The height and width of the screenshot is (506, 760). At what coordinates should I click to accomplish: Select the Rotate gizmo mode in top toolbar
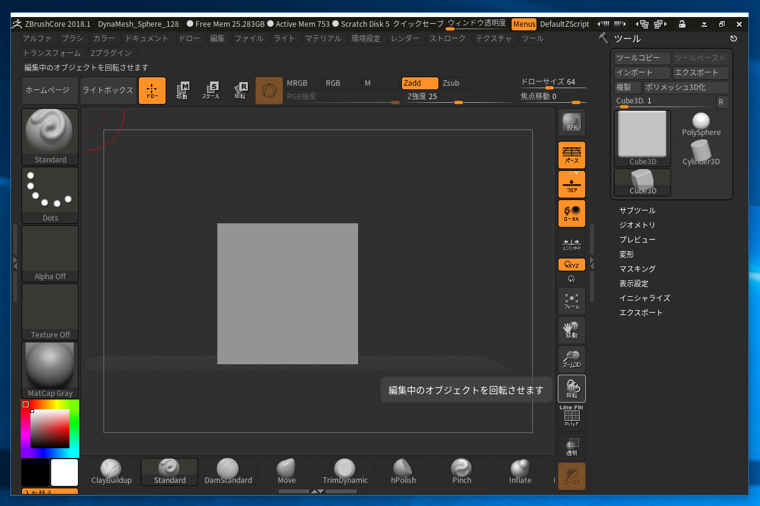[241, 91]
